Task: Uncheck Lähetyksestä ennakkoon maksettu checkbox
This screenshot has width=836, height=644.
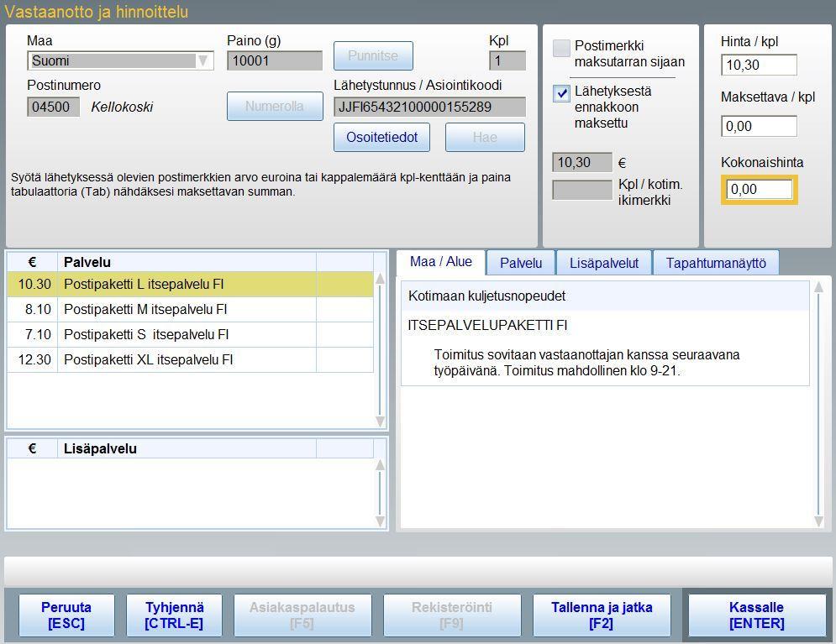Action: (561, 93)
